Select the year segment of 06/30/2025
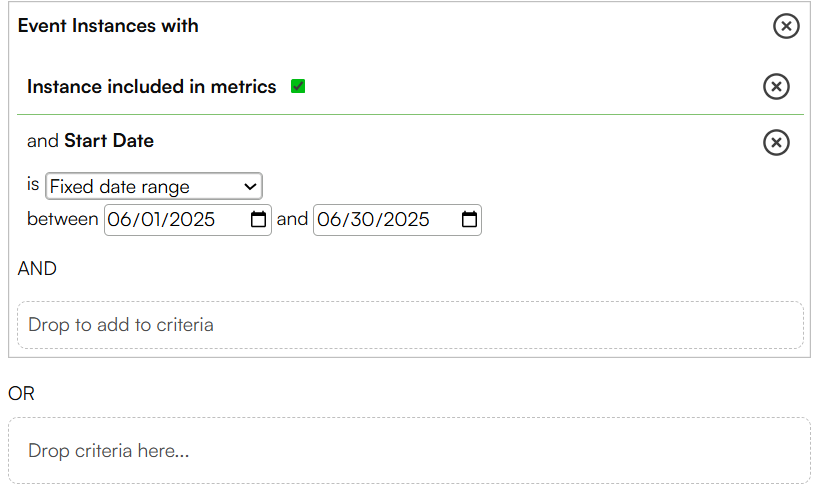 coord(405,219)
